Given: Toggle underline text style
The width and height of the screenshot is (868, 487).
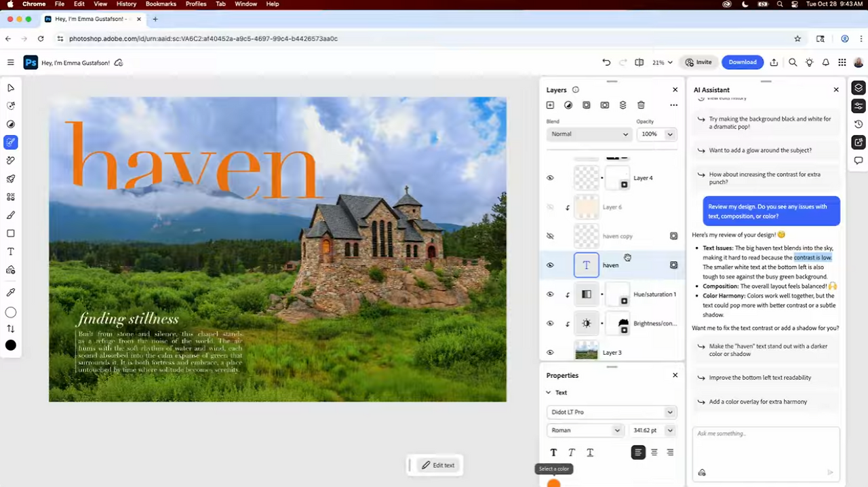Looking at the screenshot, I should pyautogui.click(x=590, y=452).
